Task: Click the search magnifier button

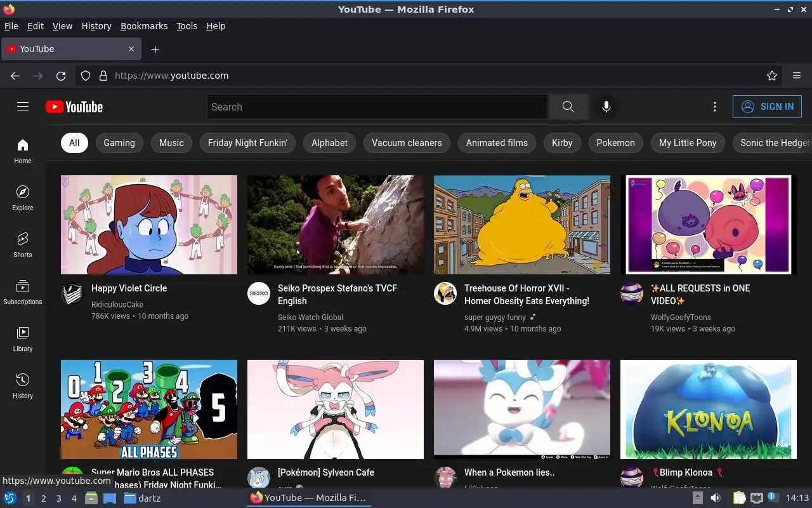Action: pyautogui.click(x=568, y=107)
